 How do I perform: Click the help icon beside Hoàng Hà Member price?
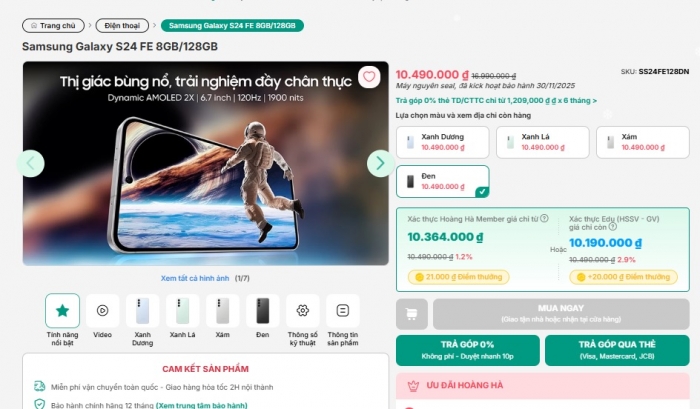click(544, 218)
